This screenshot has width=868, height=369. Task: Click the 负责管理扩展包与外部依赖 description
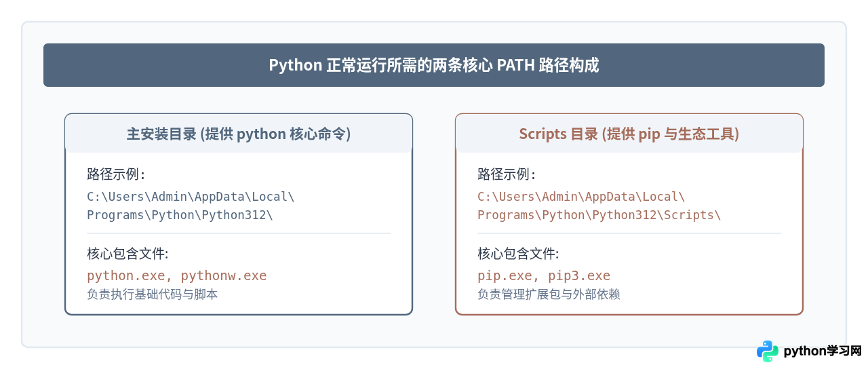(x=549, y=294)
